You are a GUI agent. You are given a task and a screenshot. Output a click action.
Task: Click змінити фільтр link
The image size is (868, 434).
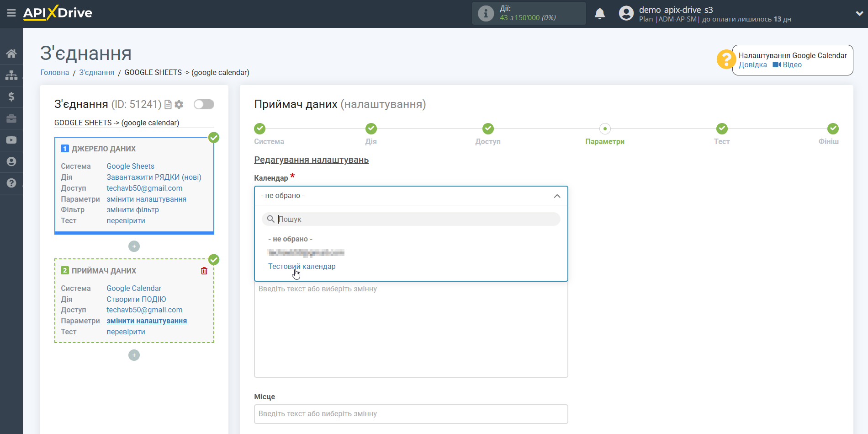click(132, 210)
